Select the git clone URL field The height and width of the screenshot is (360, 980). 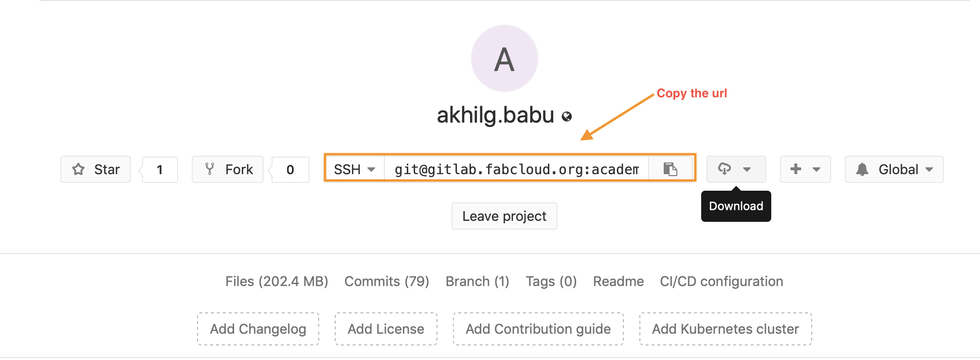[x=516, y=169]
